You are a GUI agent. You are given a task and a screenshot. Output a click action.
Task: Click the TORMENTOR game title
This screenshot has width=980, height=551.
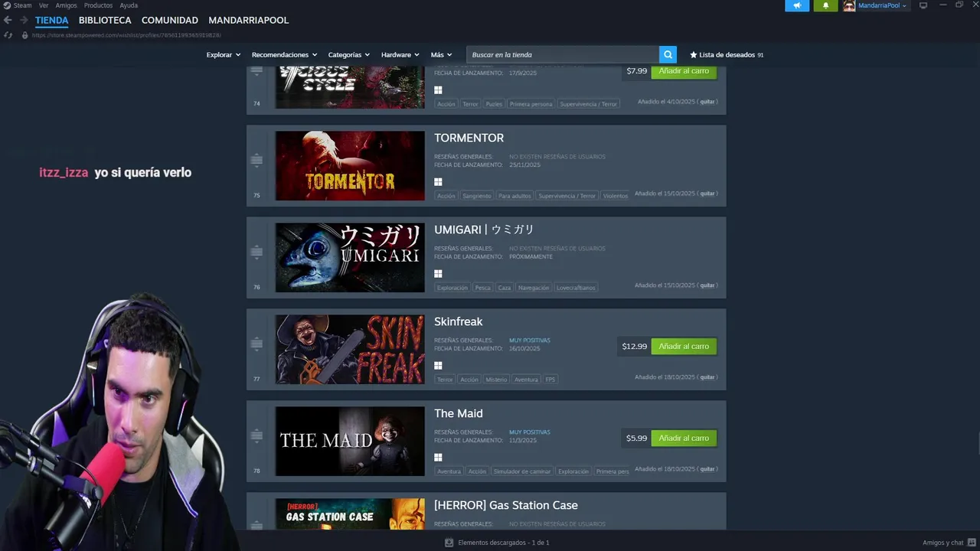click(469, 138)
